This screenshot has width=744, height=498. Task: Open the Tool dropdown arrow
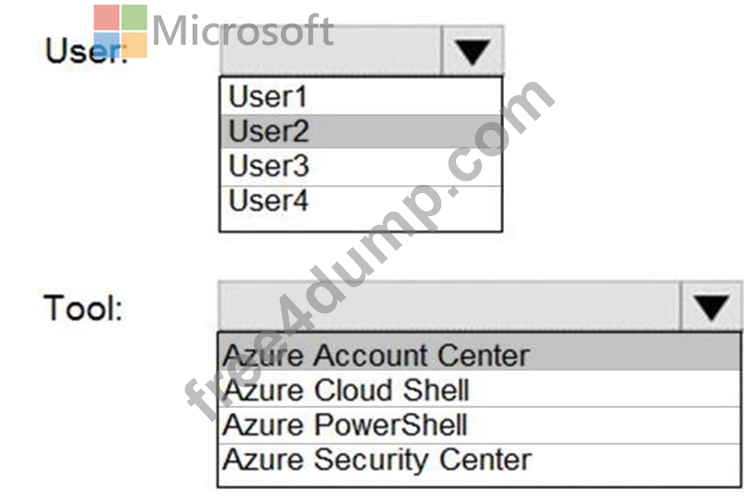[711, 306]
